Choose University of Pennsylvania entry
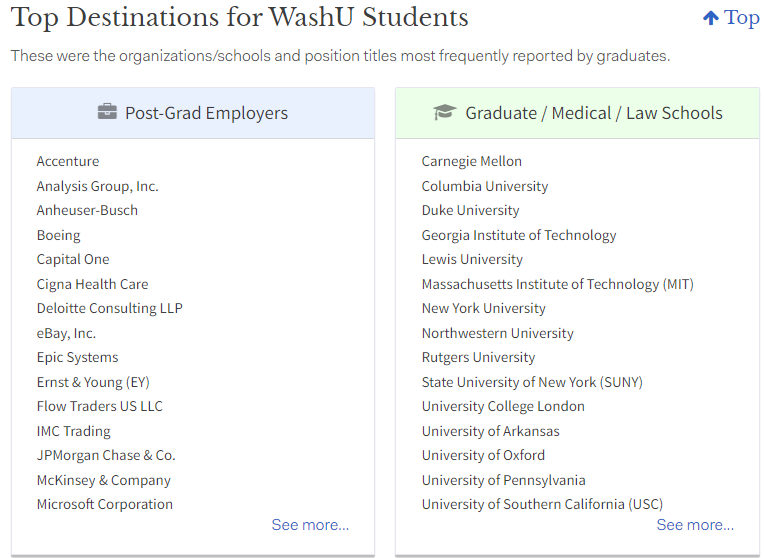 coord(503,481)
